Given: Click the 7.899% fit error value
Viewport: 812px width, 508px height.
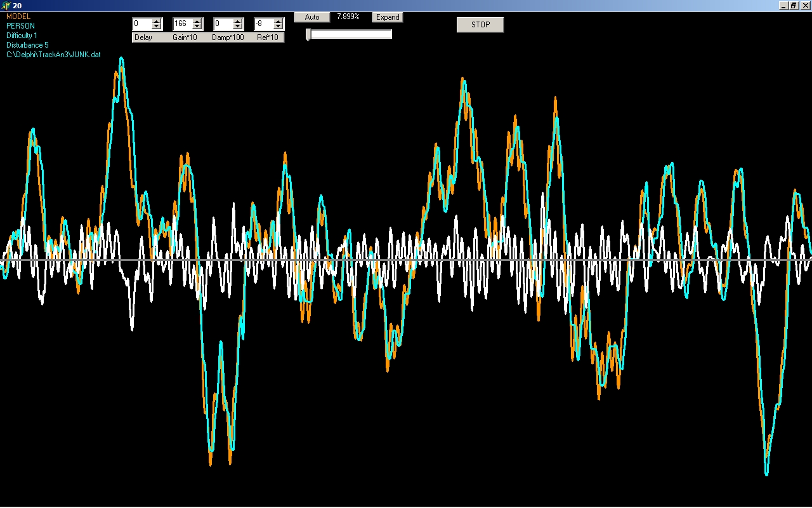Looking at the screenshot, I should point(348,17).
